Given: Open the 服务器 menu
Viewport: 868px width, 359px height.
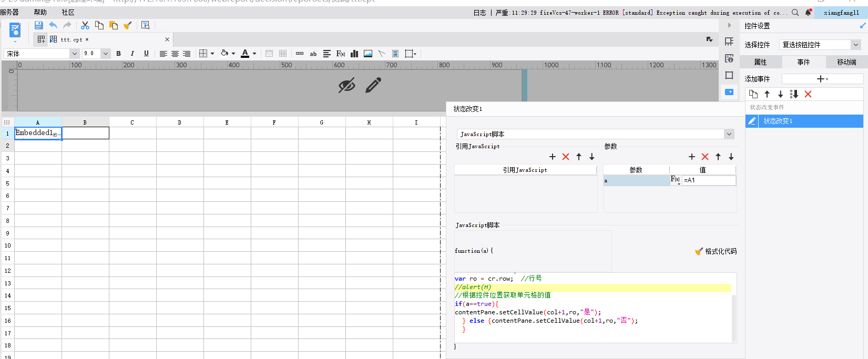Looking at the screenshot, I should 9,12.
